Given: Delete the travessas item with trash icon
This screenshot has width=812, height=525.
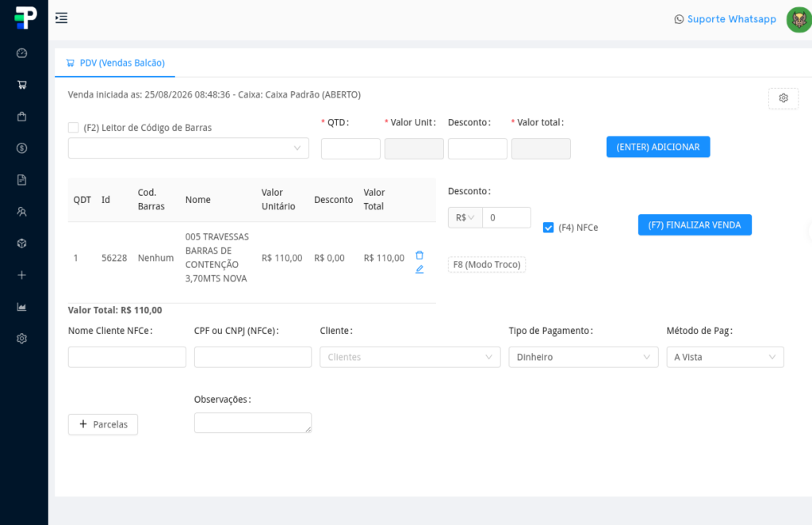Looking at the screenshot, I should tap(419, 255).
